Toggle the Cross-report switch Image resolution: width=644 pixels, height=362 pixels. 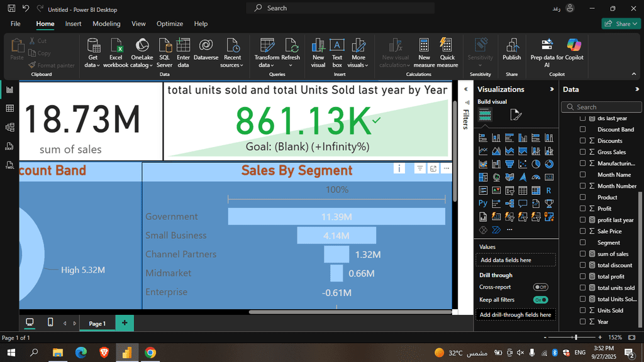pos(540,287)
